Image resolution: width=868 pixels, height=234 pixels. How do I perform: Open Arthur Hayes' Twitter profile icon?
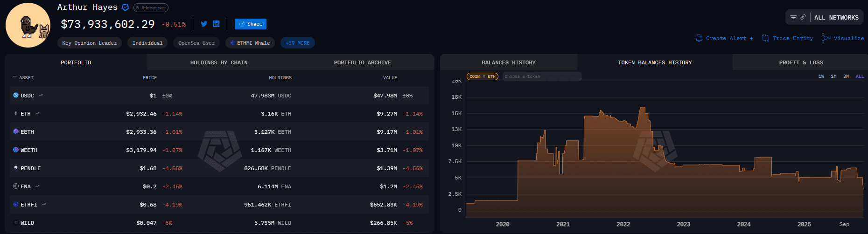point(204,24)
